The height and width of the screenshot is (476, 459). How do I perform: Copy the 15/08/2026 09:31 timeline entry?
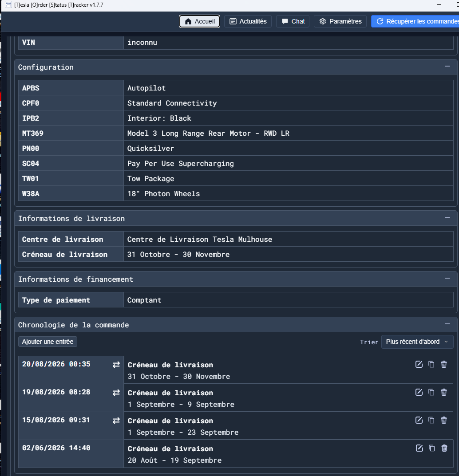click(431, 420)
